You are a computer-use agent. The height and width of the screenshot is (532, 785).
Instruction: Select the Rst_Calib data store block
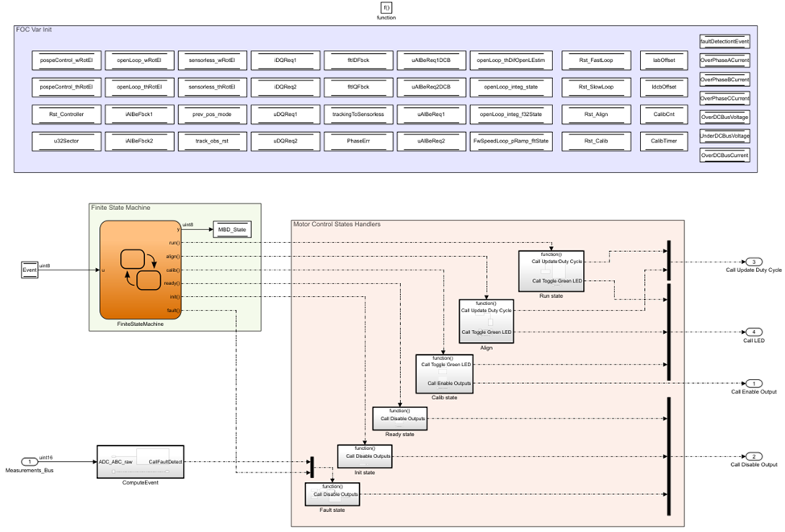(597, 141)
